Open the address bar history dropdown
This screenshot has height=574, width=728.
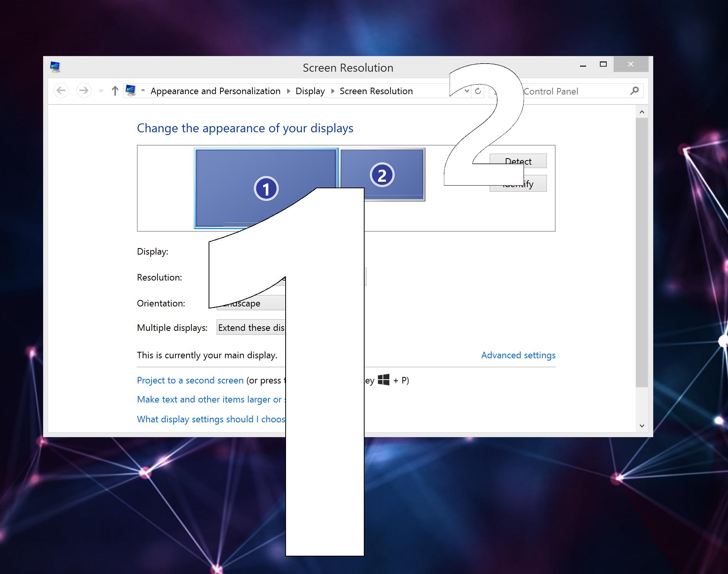(x=467, y=91)
